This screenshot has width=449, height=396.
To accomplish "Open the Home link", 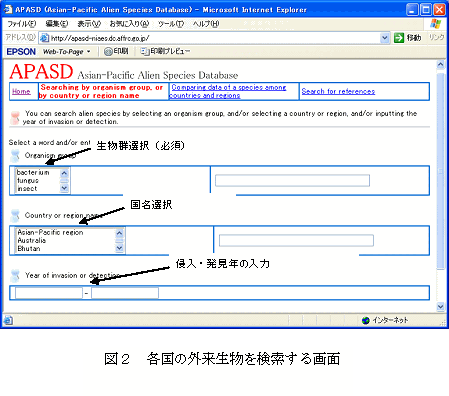I will point(21,91).
